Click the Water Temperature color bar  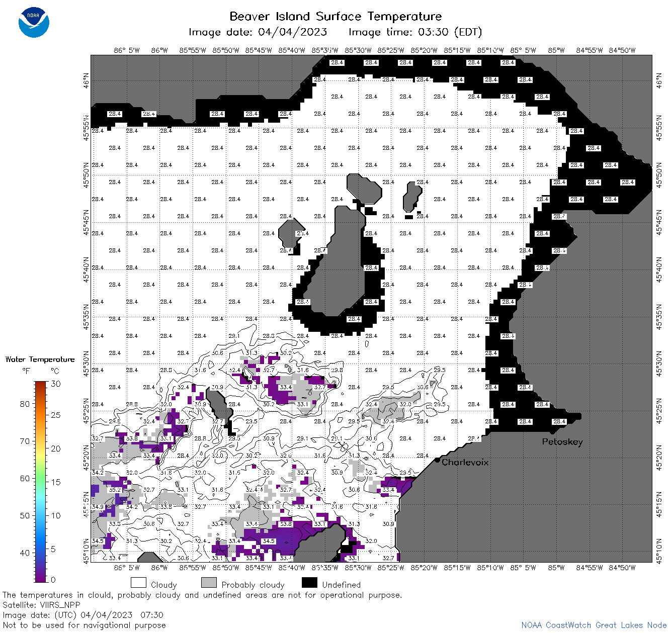click(41, 481)
